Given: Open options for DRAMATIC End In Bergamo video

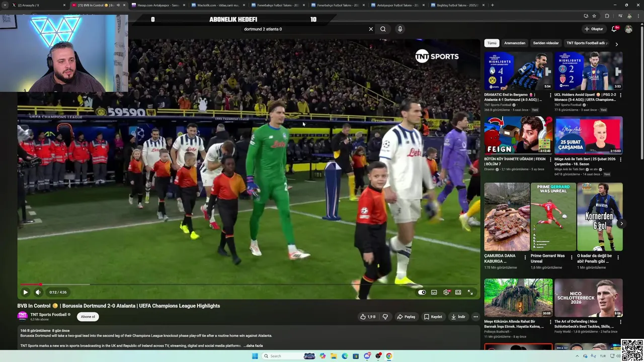Looking at the screenshot, I should [x=550, y=95].
